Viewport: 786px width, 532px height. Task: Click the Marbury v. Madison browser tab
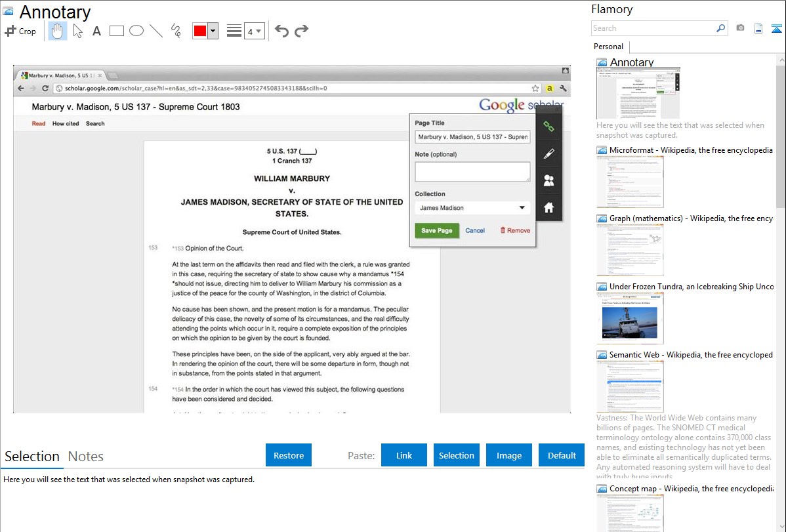click(61, 75)
